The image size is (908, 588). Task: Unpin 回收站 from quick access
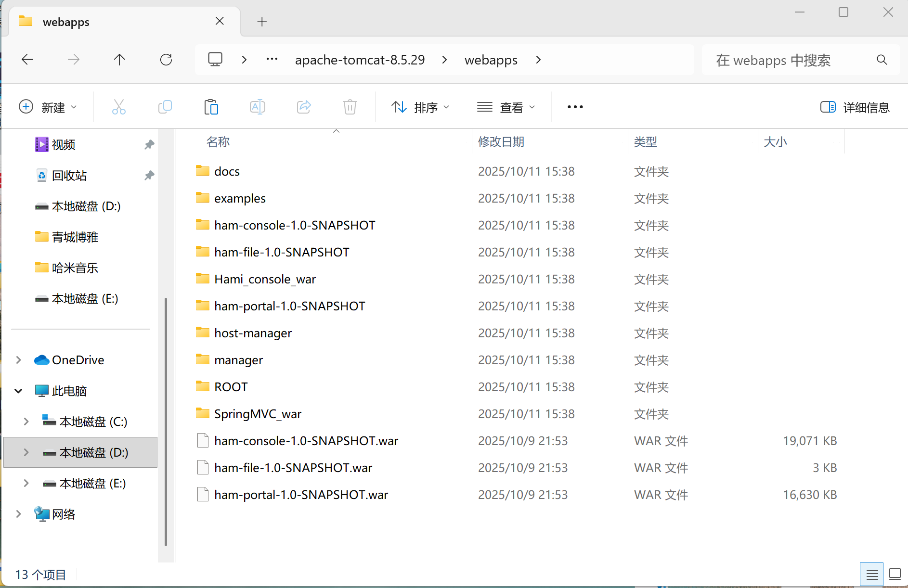point(149,175)
